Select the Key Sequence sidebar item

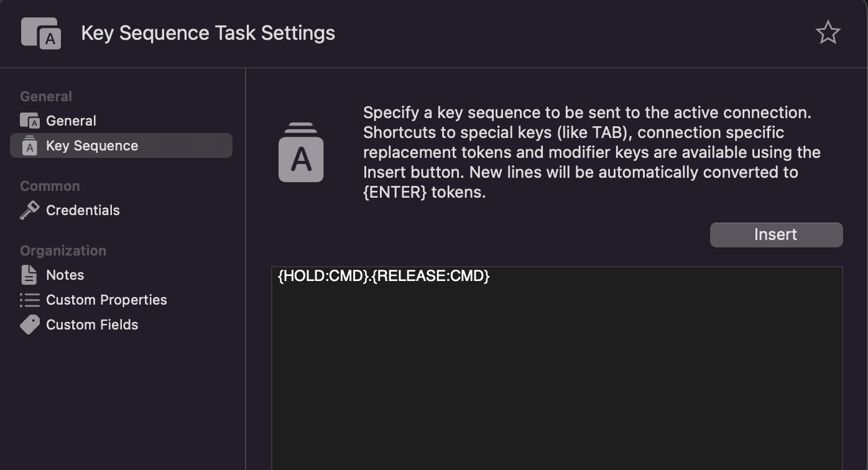tap(92, 145)
